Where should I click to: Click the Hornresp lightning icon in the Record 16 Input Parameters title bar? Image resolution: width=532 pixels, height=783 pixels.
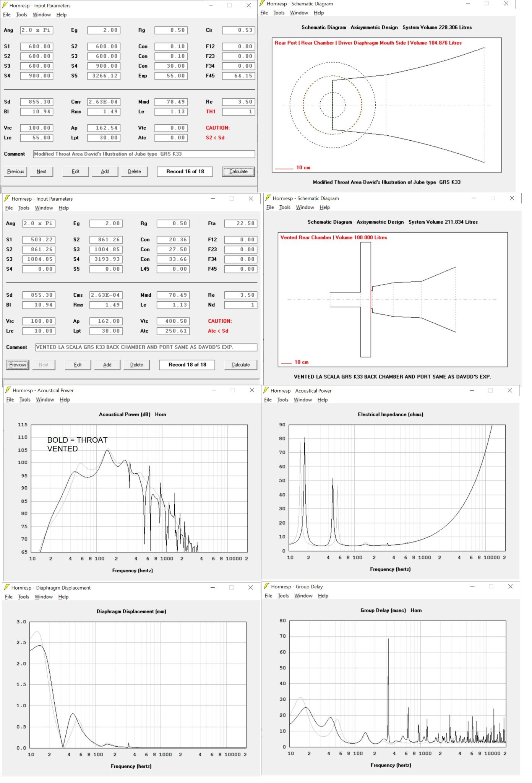click(5, 5)
